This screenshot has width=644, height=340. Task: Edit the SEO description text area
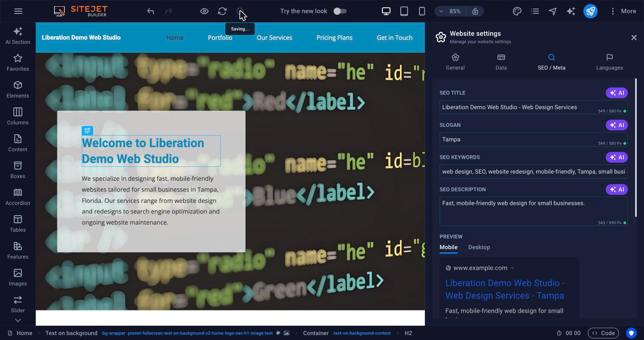534,211
